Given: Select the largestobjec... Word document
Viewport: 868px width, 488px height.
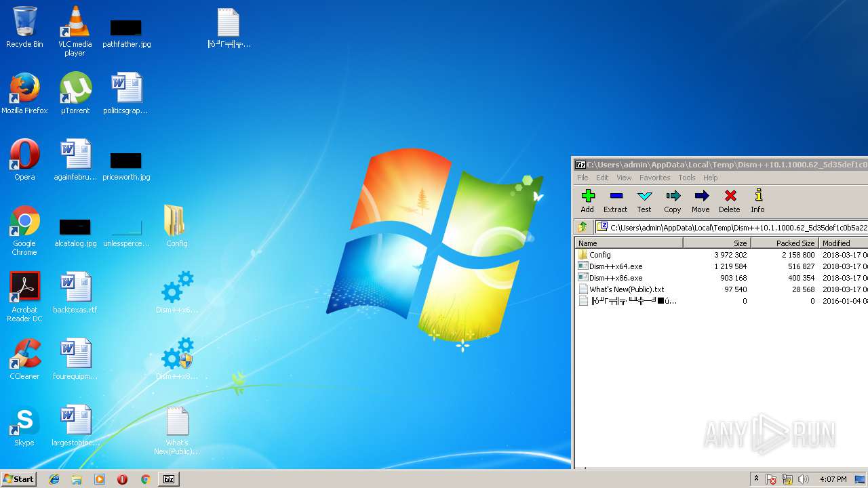Looking at the screenshot, I should [75, 426].
